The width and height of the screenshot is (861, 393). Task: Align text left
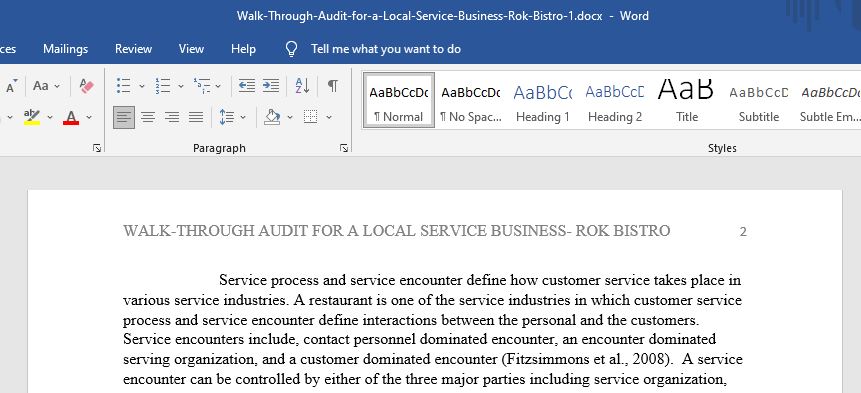pyautogui.click(x=124, y=117)
